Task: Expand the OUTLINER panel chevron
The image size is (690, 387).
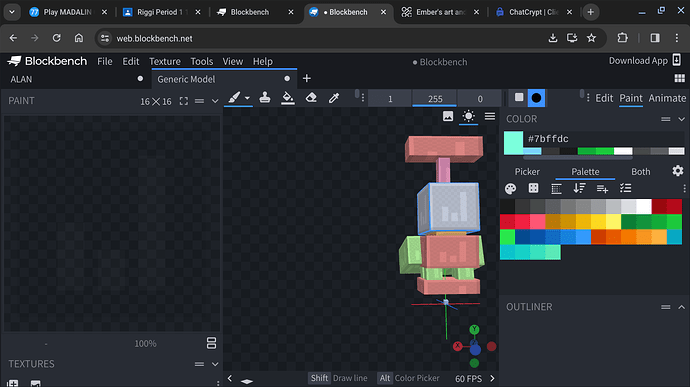Action: tap(681, 307)
